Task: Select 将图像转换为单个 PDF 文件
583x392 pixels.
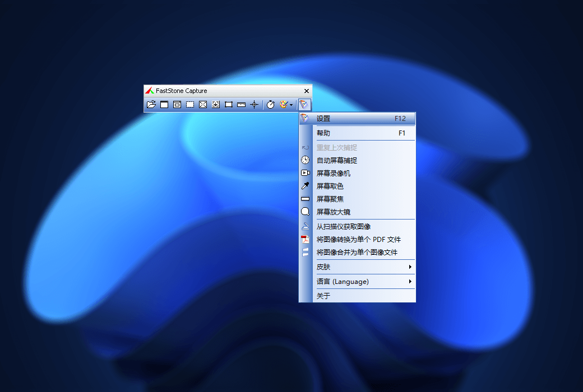Action: click(357, 239)
